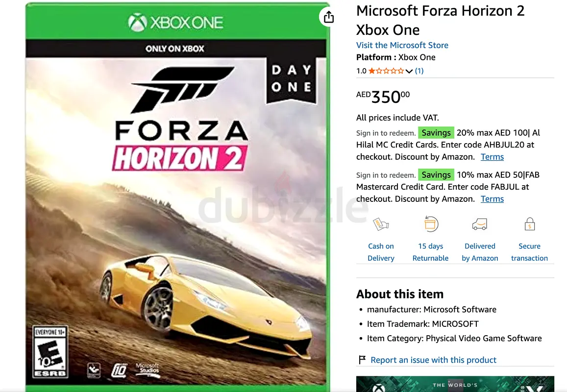Click Report an issue with this product
Viewport: 567px width, 392px height.
pos(433,360)
